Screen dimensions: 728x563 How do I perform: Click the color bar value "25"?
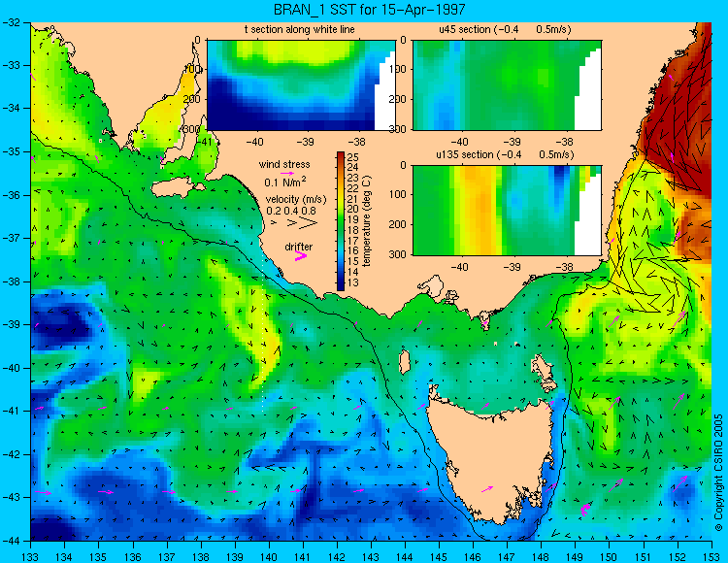tap(353, 157)
